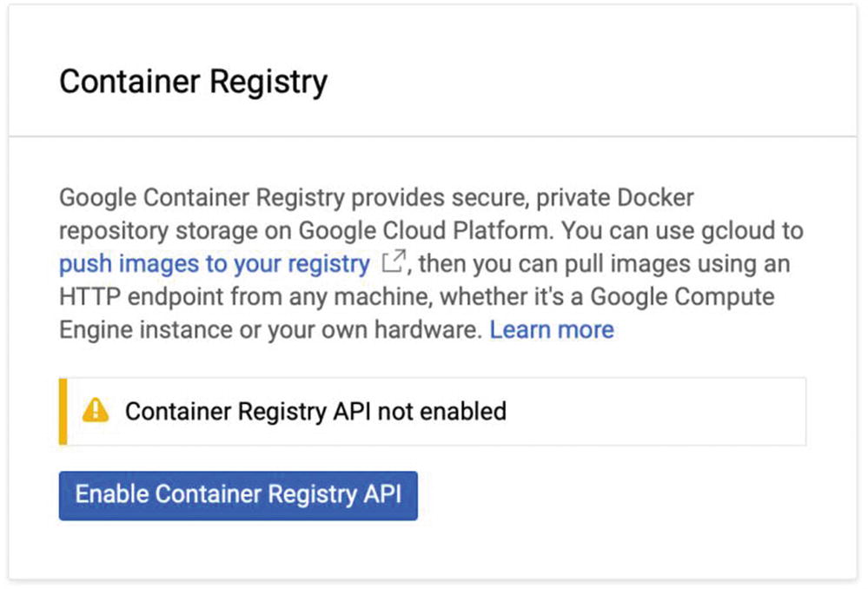868x589 pixels.
Task: Click the external link icon after registry
Action: tap(394, 262)
